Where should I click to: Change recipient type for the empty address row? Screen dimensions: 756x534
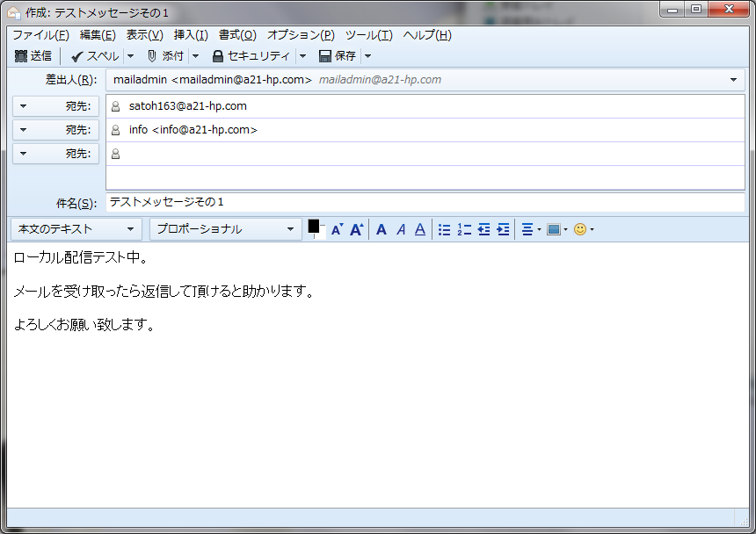55,154
